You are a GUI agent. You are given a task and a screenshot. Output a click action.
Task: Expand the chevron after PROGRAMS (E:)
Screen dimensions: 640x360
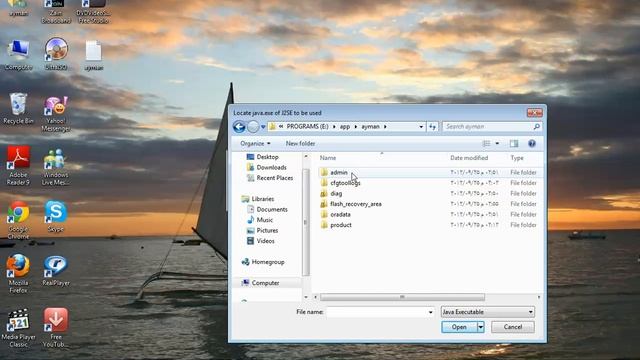click(334, 127)
